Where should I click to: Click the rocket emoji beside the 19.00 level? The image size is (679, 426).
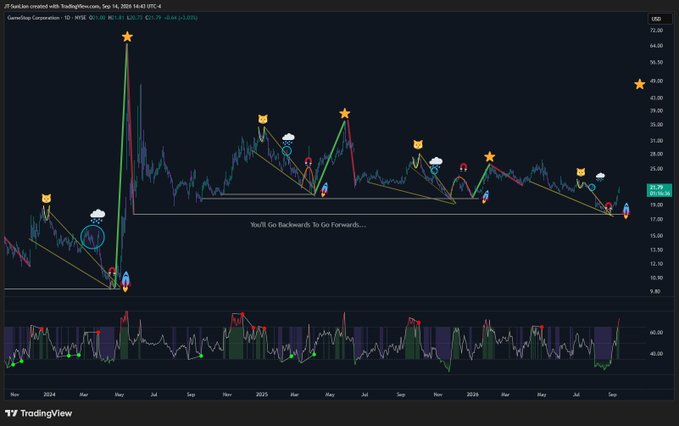(x=626, y=210)
